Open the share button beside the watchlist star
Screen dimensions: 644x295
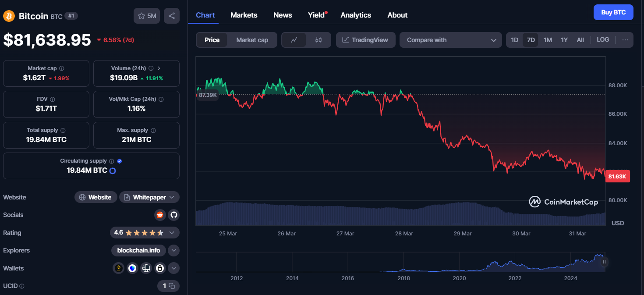point(172,16)
